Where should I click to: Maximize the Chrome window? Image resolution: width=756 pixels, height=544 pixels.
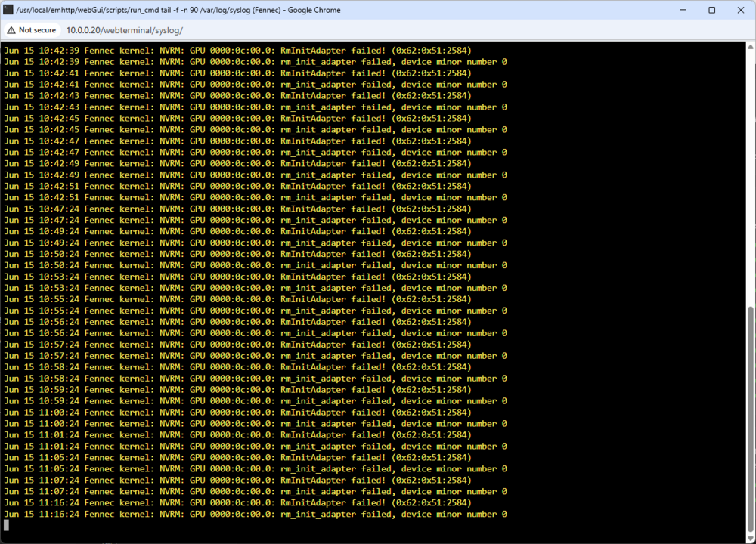[711, 10]
